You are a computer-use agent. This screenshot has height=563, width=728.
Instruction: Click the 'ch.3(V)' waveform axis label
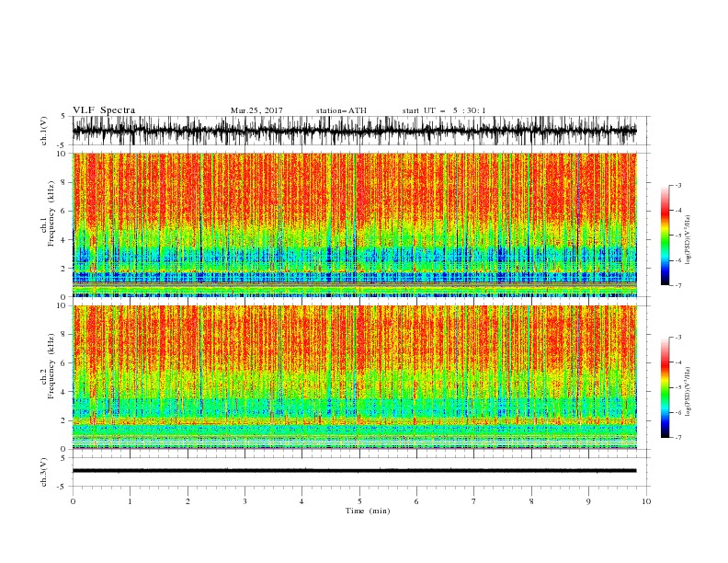[44, 472]
